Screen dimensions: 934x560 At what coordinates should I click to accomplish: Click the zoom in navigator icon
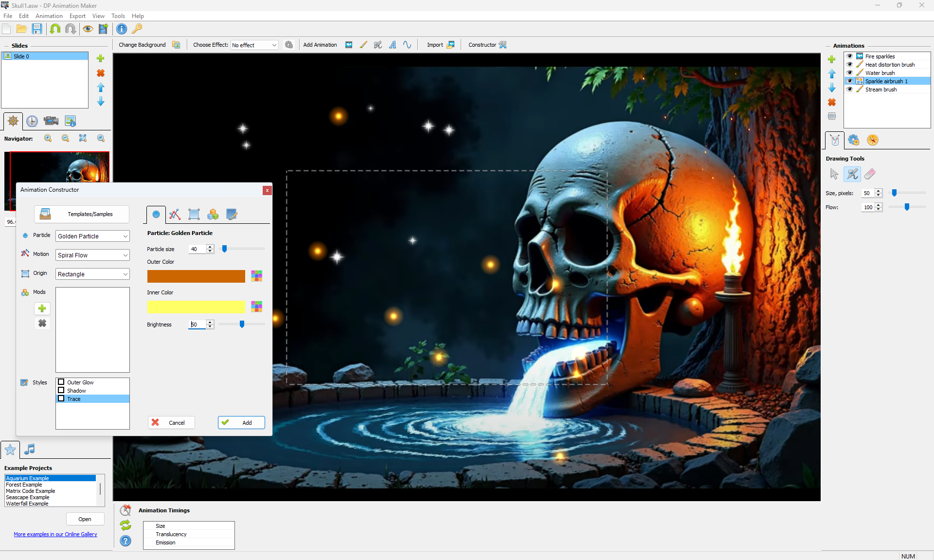click(48, 138)
